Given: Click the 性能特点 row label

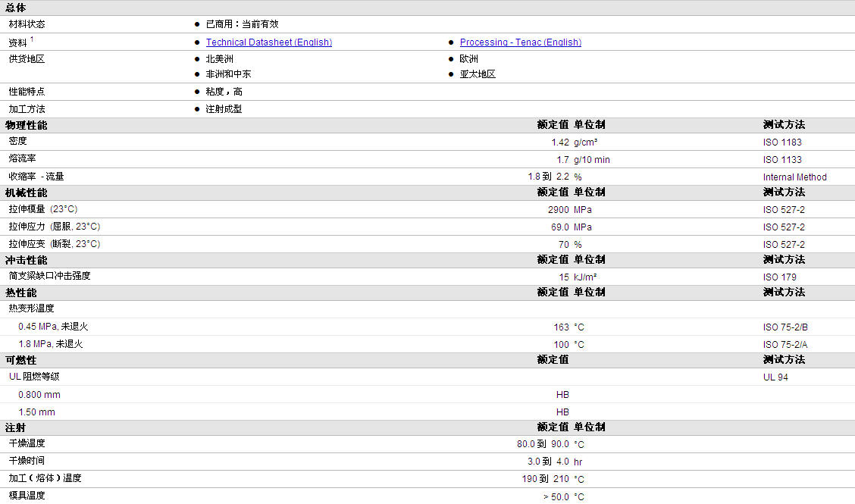Looking at the screenshot, I should pos(27,92).
